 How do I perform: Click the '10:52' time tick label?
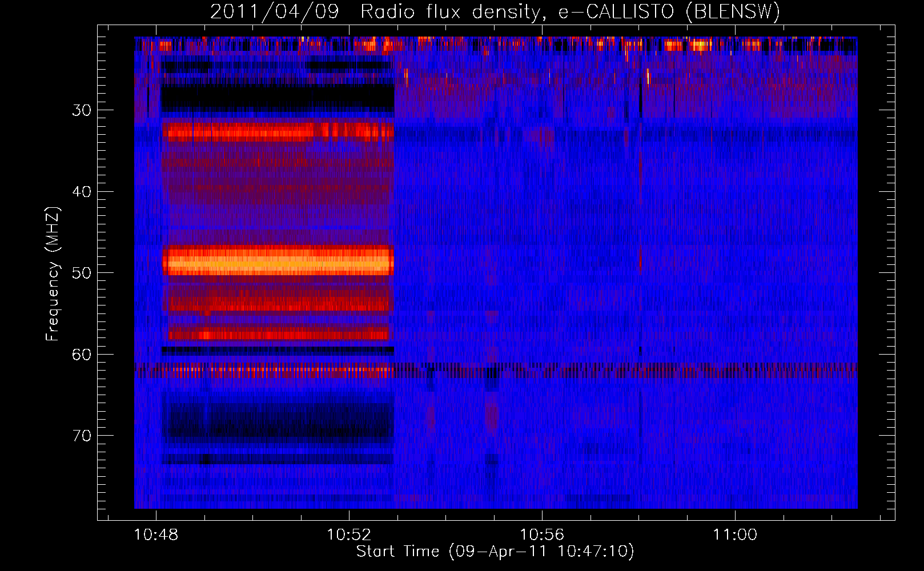[349, 534]
